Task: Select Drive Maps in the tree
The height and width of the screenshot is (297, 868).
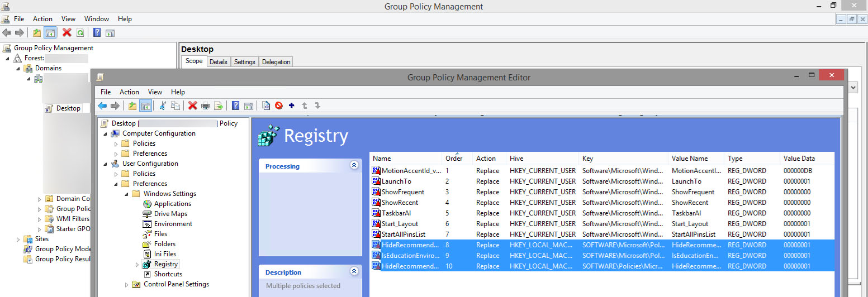Action: click(170, 214)
